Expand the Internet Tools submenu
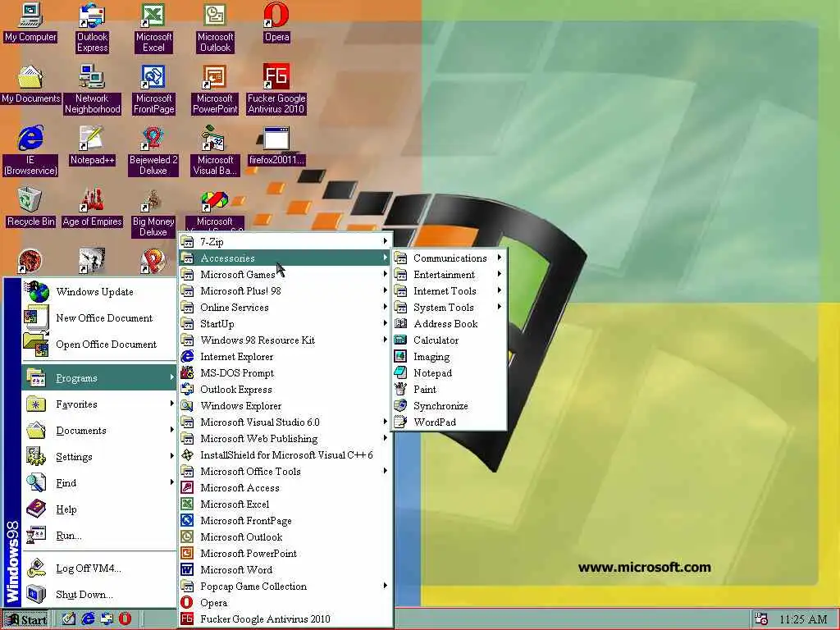The width and height of the screenshot is (840, 630). click(449, 291)
